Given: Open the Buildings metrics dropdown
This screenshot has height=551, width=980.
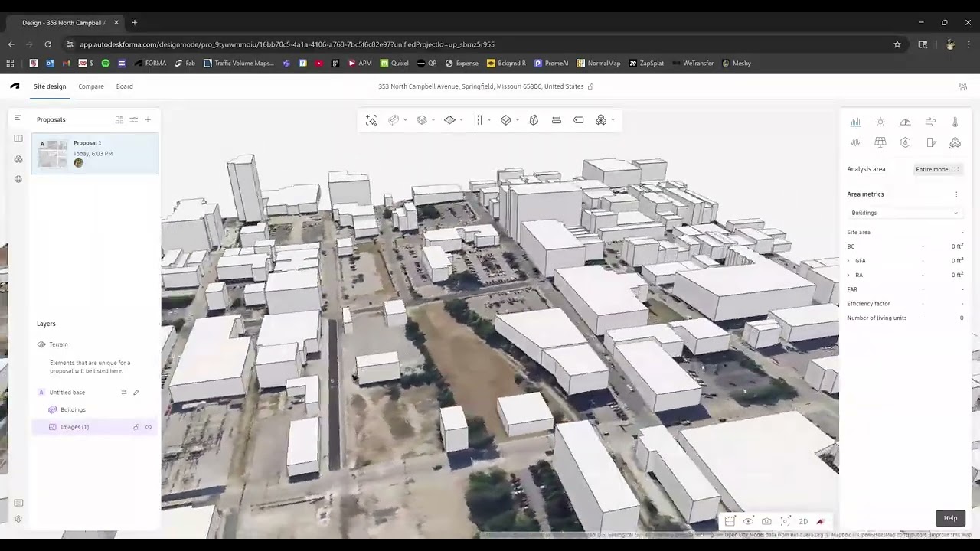Looking at the screenshot, I should pos(904,213).
